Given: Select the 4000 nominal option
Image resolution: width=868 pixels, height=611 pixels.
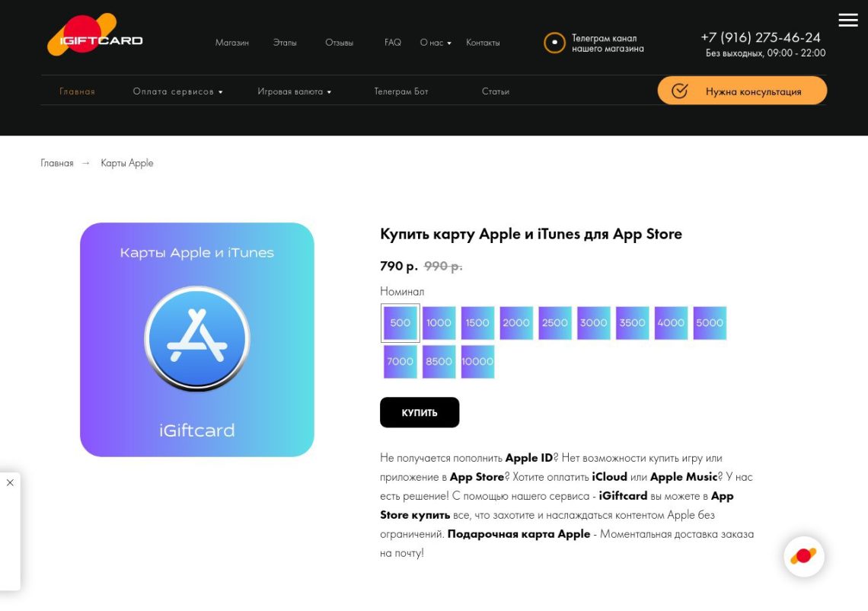Looking at the screenshot, I should point(671,323).
